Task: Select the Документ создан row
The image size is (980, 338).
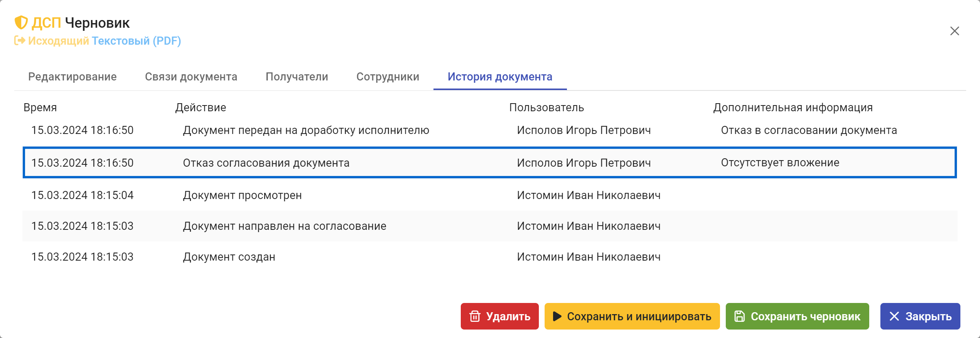Action: pos(490,257)
